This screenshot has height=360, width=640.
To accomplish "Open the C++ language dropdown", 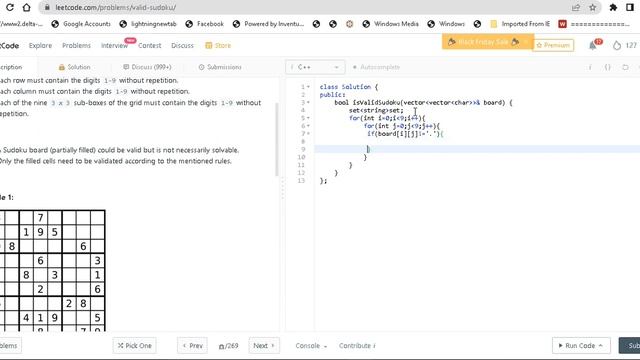I will click(x=315, y=67).
